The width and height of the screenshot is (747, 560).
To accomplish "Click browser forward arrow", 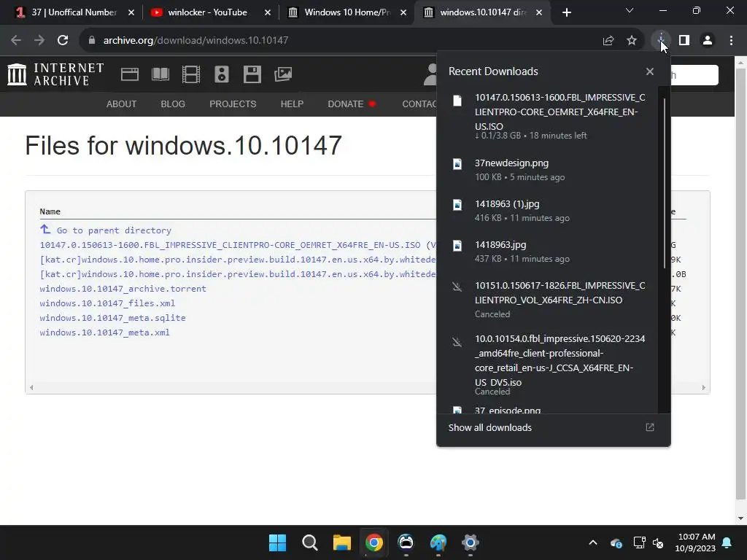I will (39, 41).
